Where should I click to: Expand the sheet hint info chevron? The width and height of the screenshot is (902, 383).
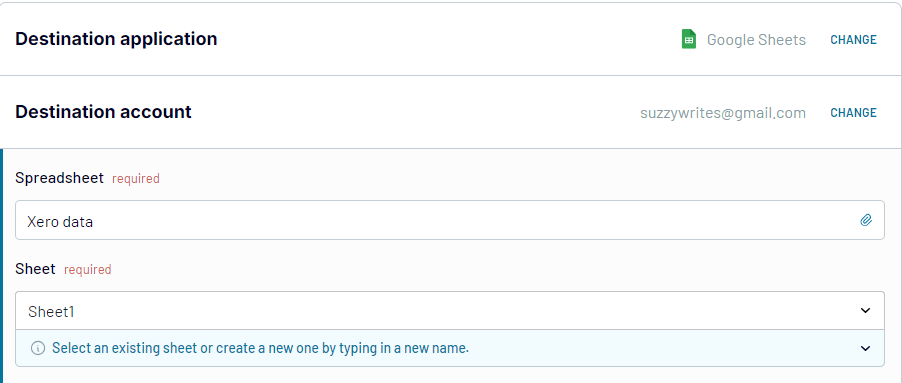tap(865, 348)
